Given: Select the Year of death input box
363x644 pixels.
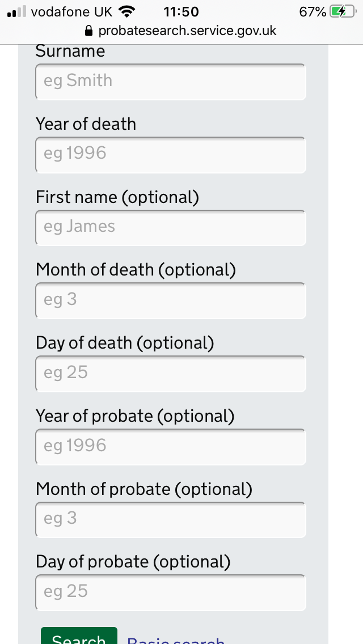Looking at the screenshot, I should [x=171, y=155].
